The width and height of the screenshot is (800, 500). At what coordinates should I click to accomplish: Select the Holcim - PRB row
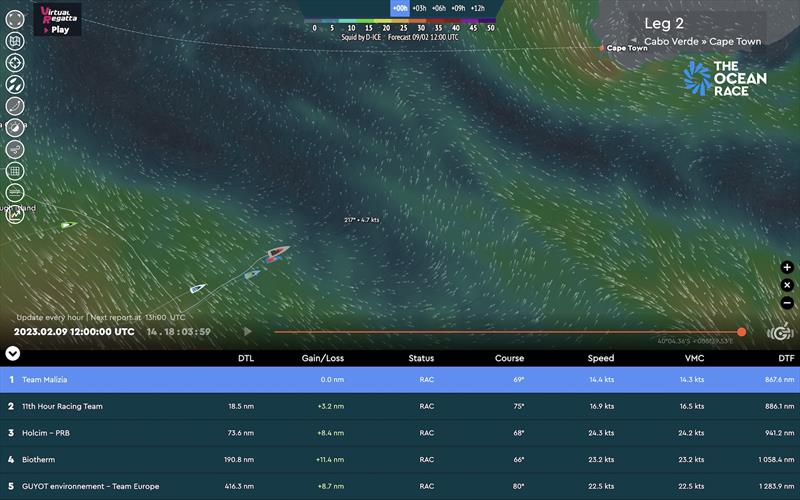[400, 433]
